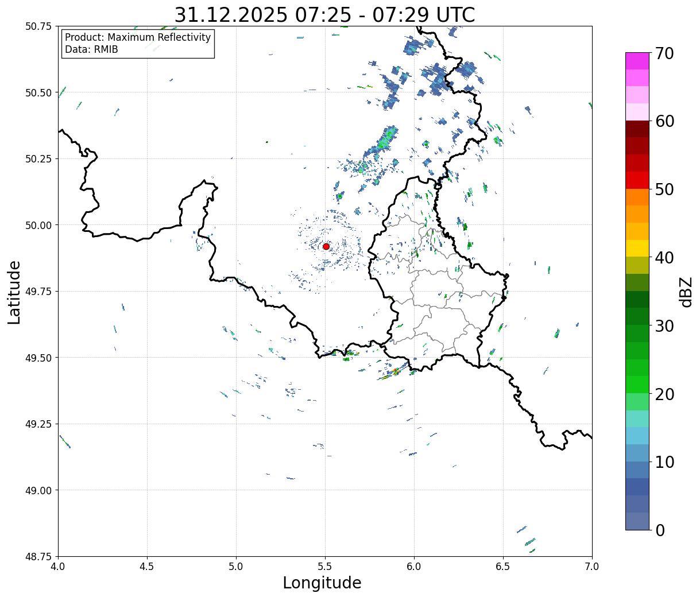This screenshot has height=597, width=700.
Task: Click the colorbar tick label 10
Action: pos(664,462)
